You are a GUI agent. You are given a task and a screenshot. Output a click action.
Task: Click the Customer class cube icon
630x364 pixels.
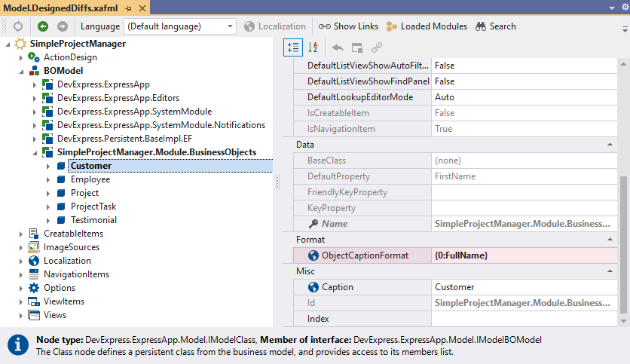61,166
